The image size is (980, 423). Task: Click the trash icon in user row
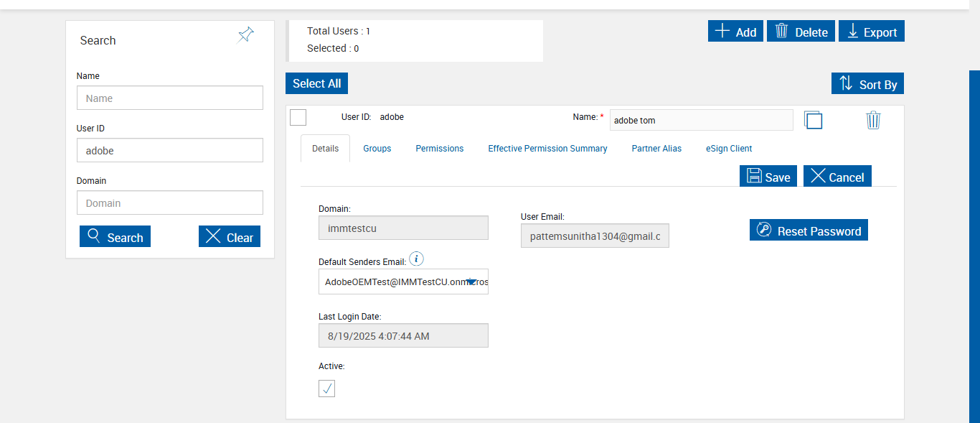pos(873,120)
